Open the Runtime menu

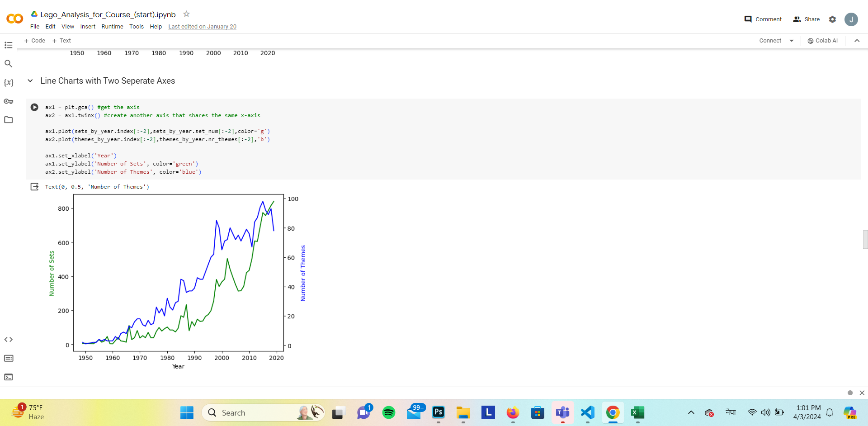click(x=112, y=27)
